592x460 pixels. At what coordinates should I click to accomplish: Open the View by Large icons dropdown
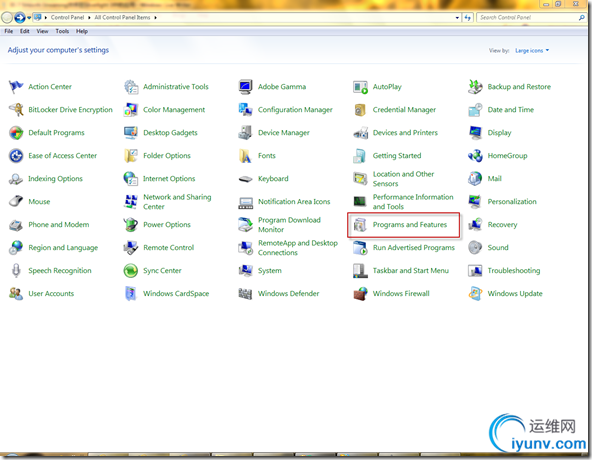(532, 51)
